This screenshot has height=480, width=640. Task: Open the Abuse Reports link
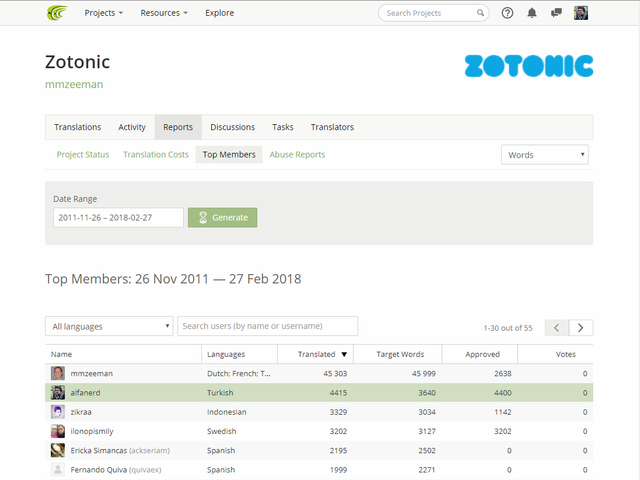tap(297, 155)
